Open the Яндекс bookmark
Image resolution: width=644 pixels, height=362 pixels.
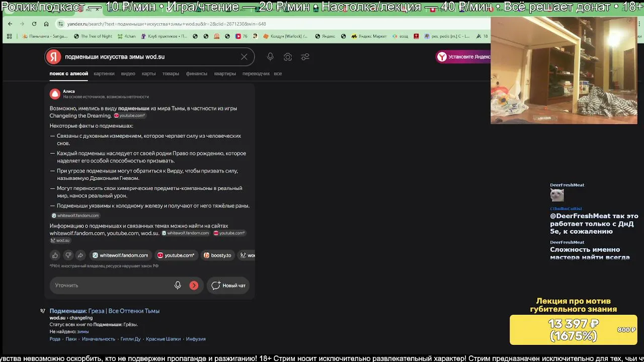click(325, 36)
